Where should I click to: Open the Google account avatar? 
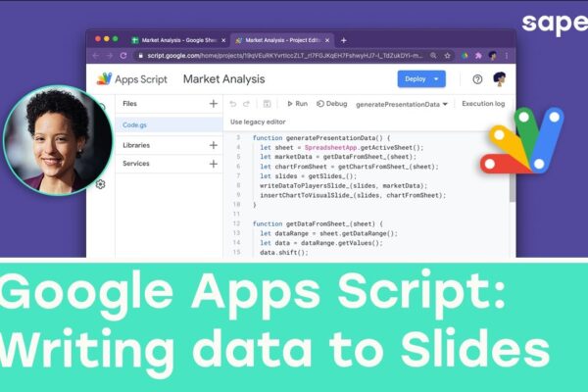pos(499,79)
